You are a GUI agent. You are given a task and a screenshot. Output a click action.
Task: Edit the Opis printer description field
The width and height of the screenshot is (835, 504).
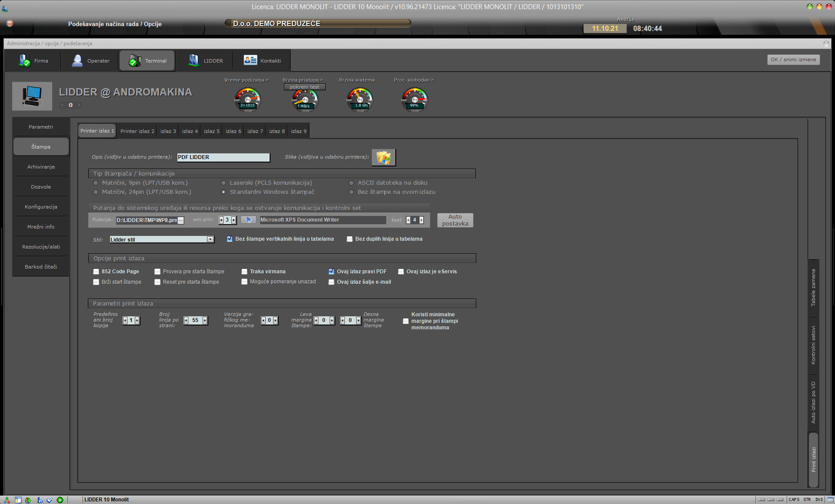click(224, 157)
